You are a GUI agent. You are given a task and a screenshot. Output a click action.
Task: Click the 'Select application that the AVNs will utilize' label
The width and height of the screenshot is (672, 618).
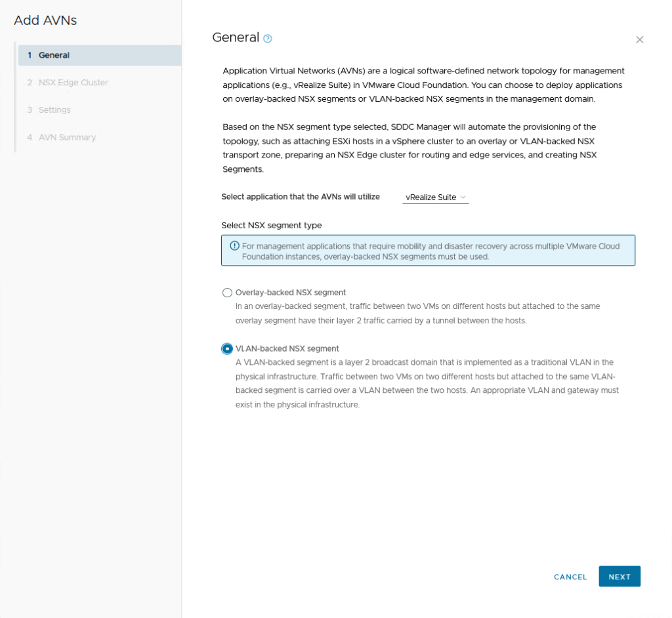[x=301, y=197]
